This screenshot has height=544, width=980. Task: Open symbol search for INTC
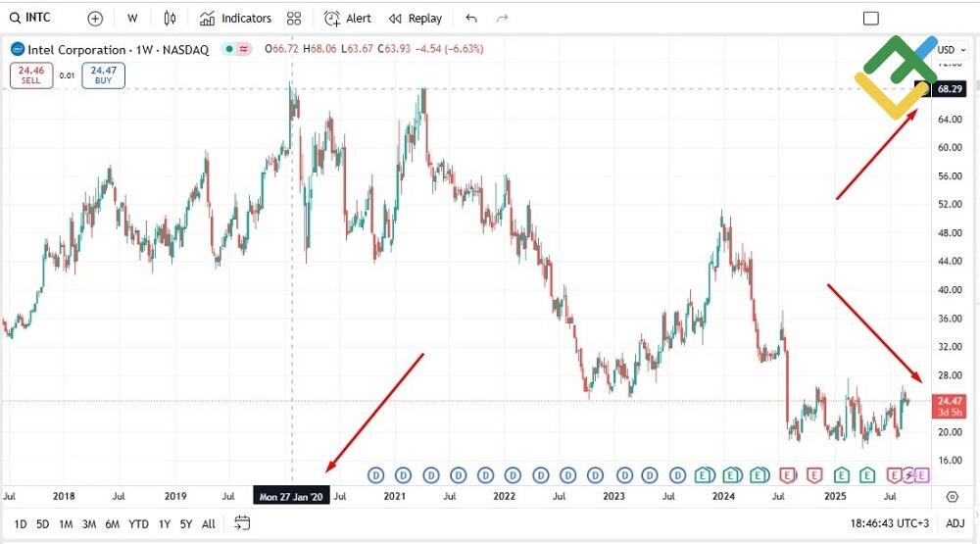click(x=30, y=18)
